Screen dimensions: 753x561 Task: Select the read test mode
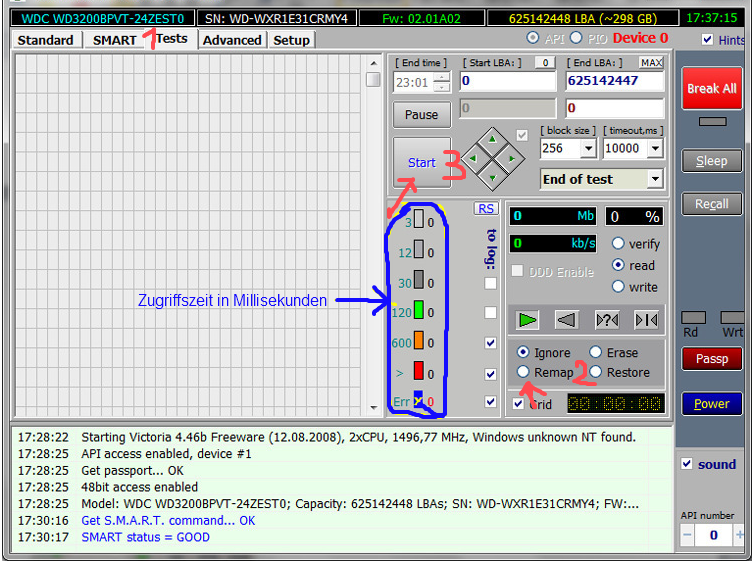tap(618, 265)
